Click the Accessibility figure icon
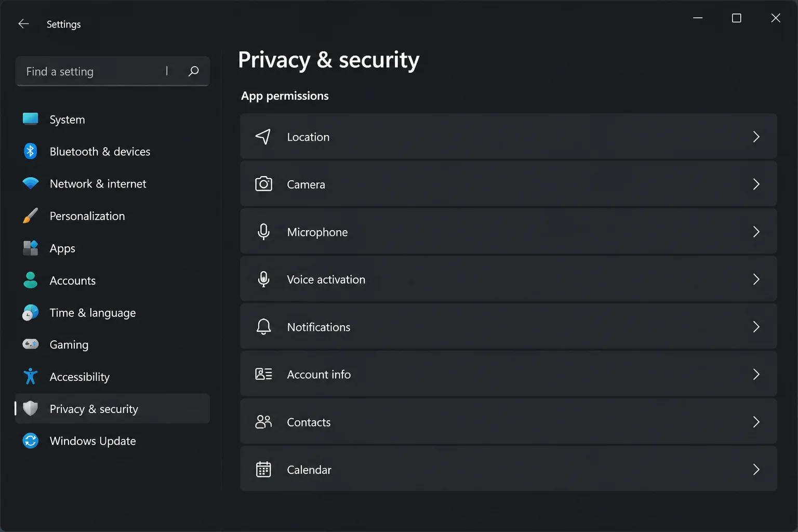Image resolution: width=798 pixels, height=532 pixels. (x=31, y=376)
